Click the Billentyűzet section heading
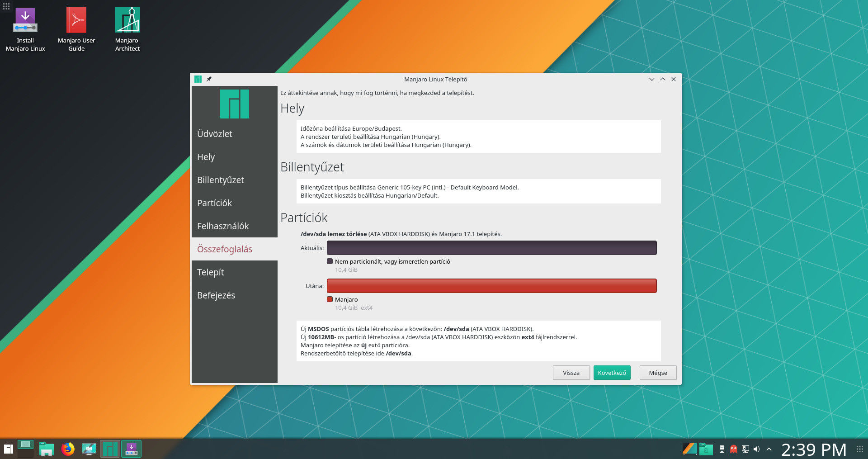This screenshot has height=459, width=868. click(312, 167)
